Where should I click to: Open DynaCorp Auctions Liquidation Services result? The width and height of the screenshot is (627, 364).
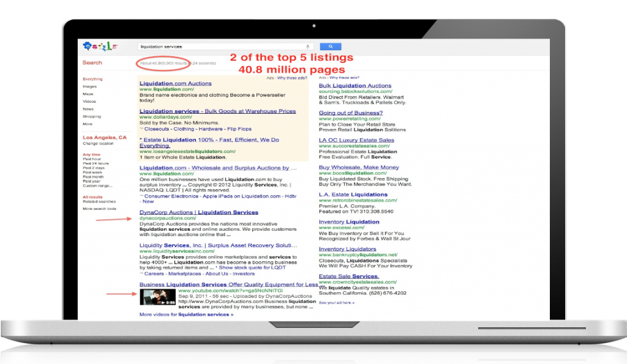pyautogui.click(x=199, y=212)
